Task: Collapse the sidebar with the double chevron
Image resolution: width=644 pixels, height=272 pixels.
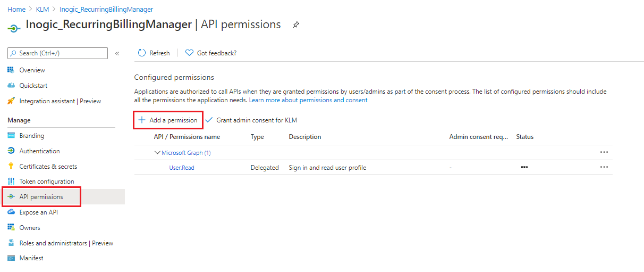Action: (117, 53)
